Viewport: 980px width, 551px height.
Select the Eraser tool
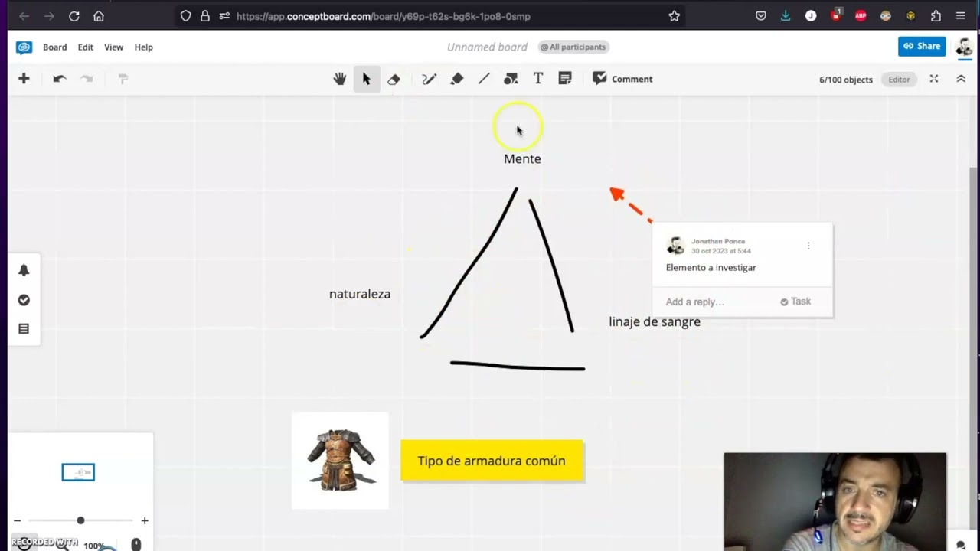pos(394,79)
